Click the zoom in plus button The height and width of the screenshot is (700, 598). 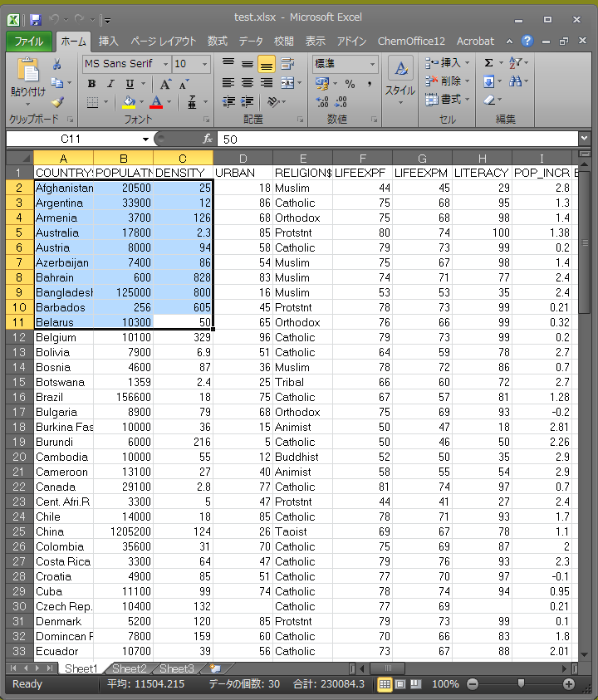[x=569, y=684]
